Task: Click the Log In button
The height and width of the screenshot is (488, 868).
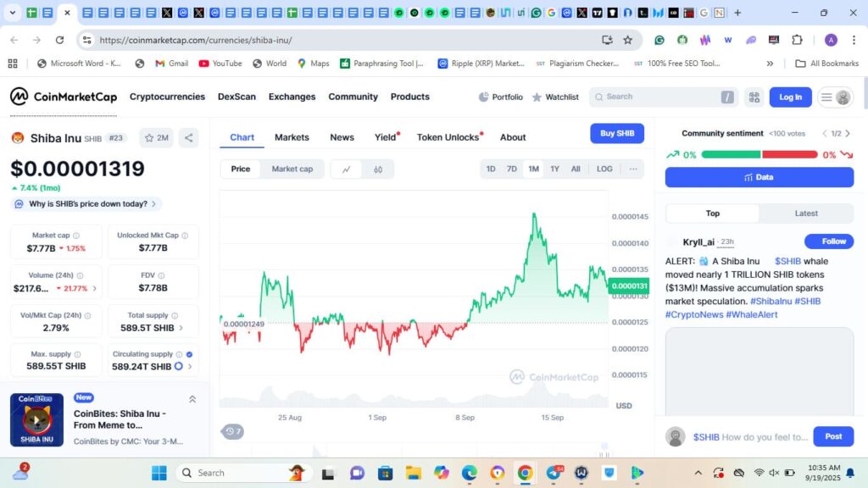Action: click(x=791, y=97)
